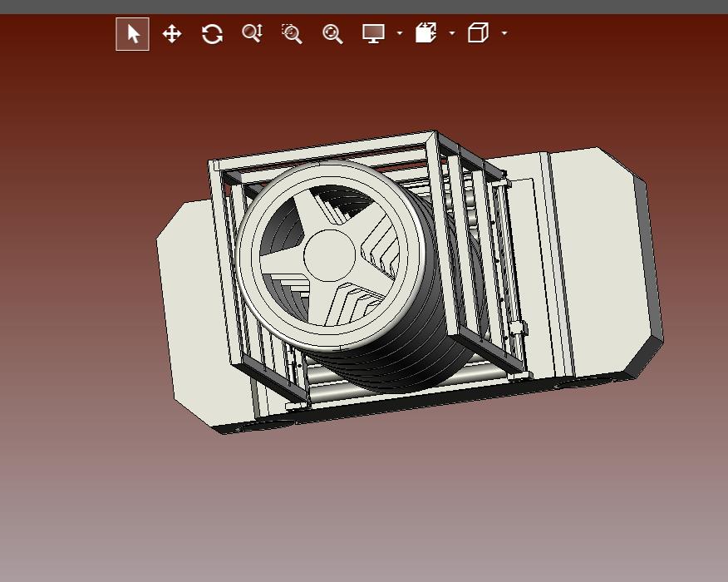This screenshot has width=728, height=582.
Task: Click the Zoom to fit icon
Action: (332, 34)
